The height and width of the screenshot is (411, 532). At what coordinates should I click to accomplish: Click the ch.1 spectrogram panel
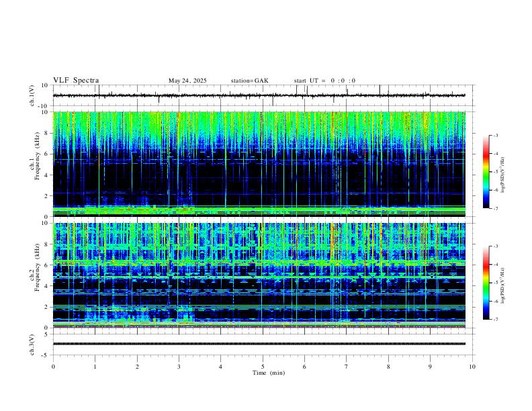tap(259, 164)
